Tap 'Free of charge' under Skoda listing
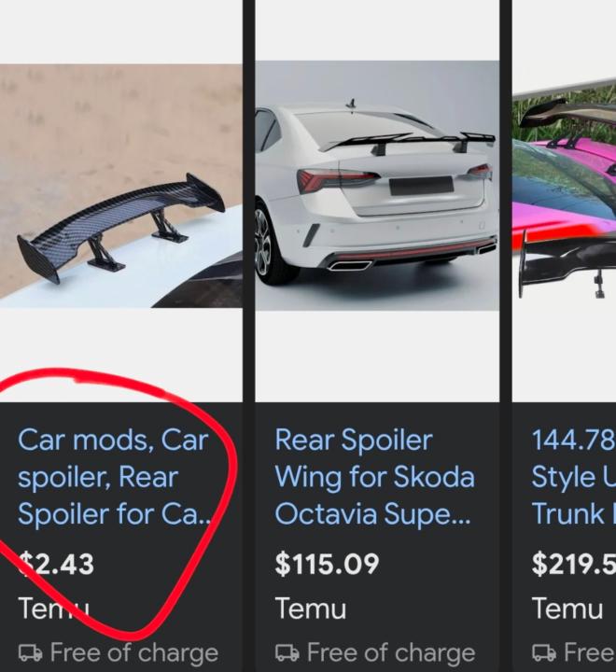The image size is (616, 672). pos(391,653)
